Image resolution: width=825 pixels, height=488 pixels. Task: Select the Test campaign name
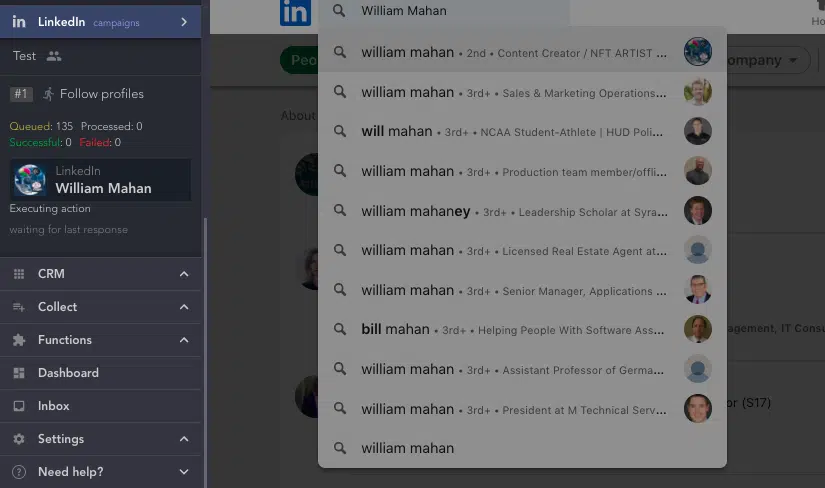click(24, 56)
